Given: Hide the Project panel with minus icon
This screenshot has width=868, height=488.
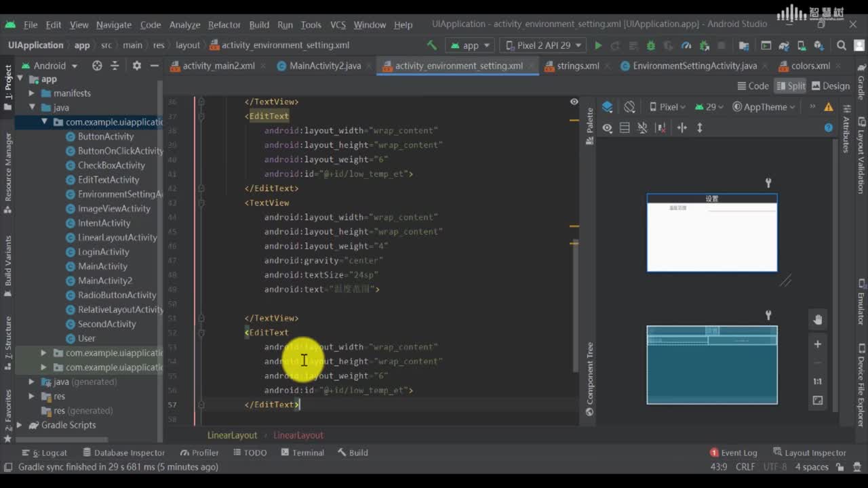Looking at the screenshot, I should (154, 66).
